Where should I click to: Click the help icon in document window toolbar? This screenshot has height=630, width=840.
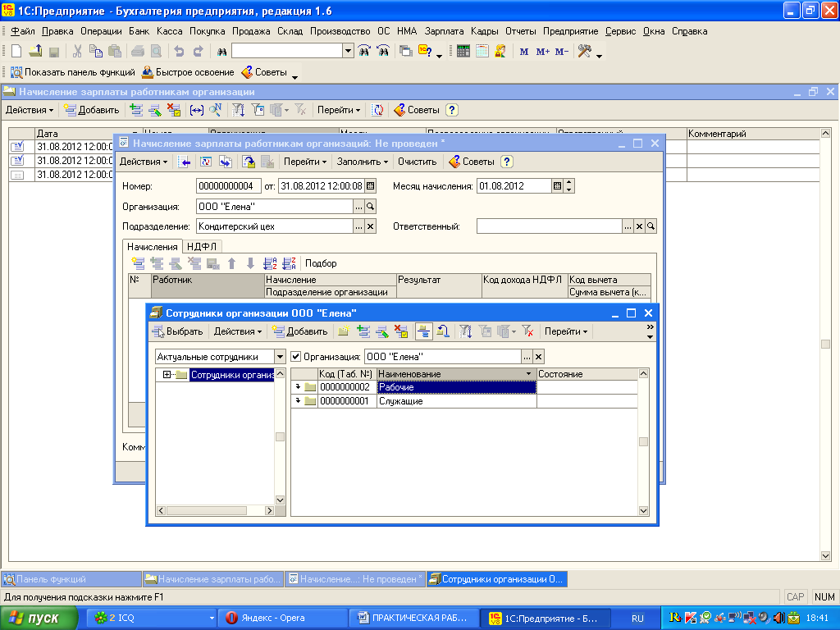pyautogui.click(x=507, y=162)
